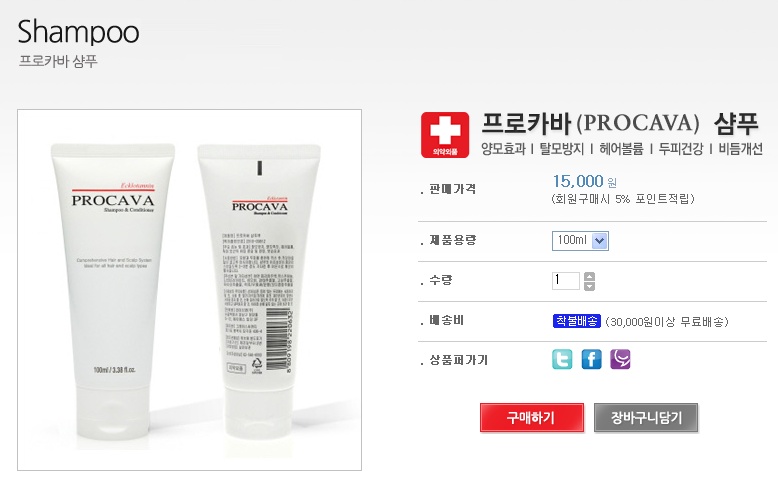Click the dropdown arrow beside 100ml

point(600,241)
